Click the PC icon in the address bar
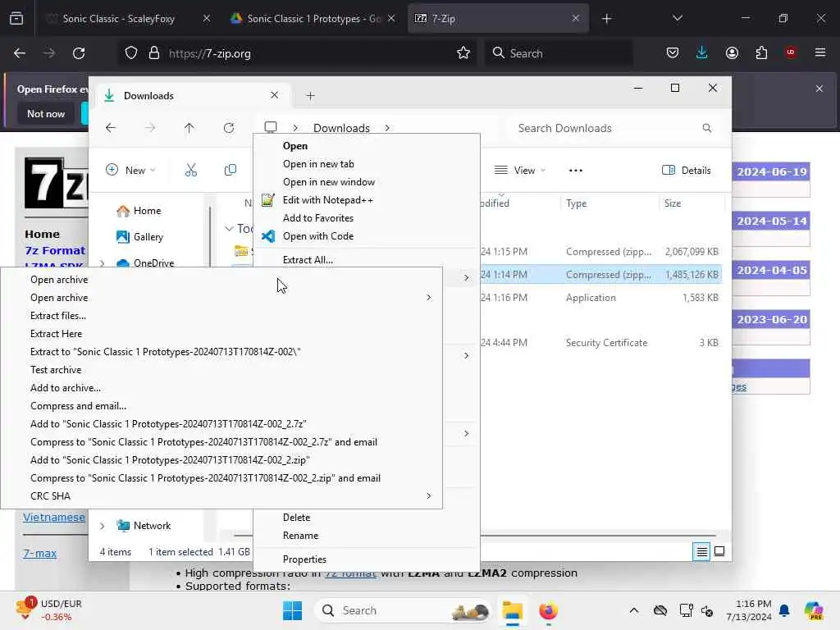The image size is (840, 630). 271,127
